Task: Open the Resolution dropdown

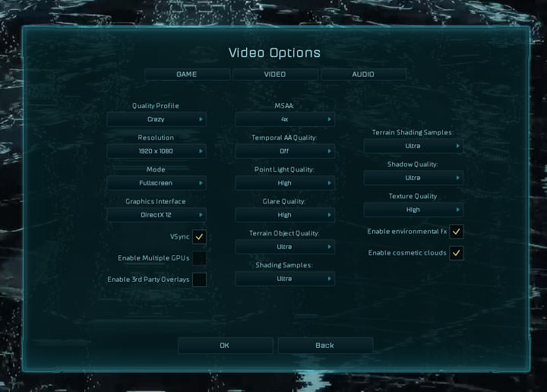Action: [x=157, y=151]
